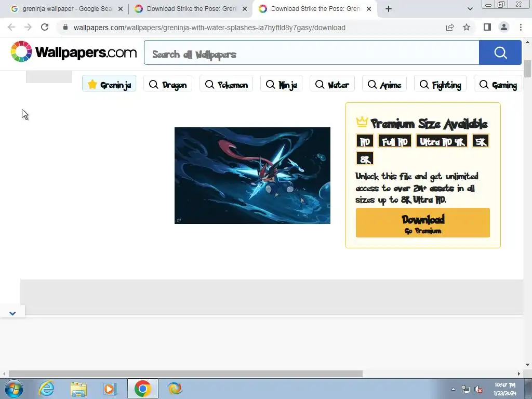
Task: Search the Dragon tag
Action: pyautogui.click(x=168, y=84)
